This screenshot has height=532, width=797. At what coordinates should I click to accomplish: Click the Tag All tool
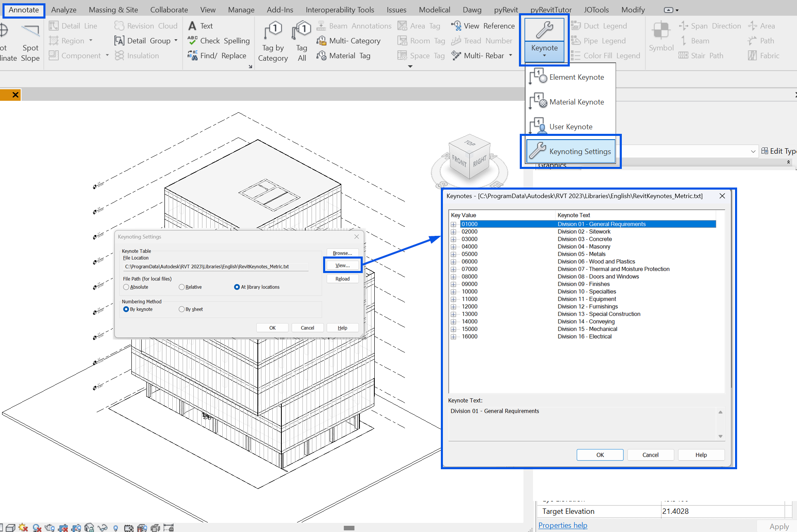pos(302,41)
